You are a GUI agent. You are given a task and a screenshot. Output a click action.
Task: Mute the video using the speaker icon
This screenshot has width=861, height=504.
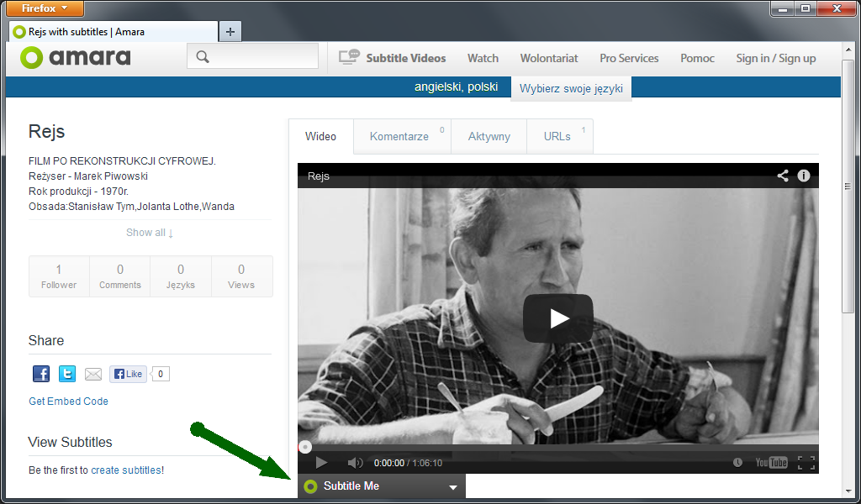pyautogui.click(x=356, y=462)
